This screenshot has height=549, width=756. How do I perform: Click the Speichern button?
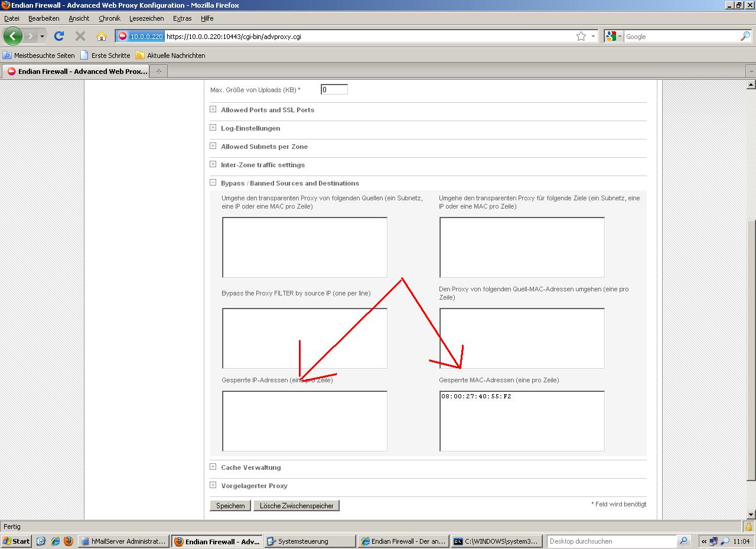[x=230, y=506]
